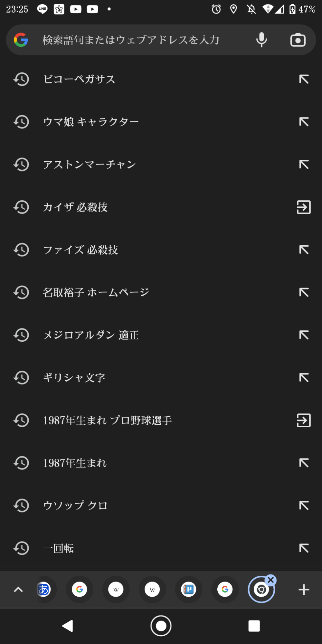Switch to open 1987年生まれ プロ野球選手 tab
This screenshot has height=644, width=322.
click(303, 420)
